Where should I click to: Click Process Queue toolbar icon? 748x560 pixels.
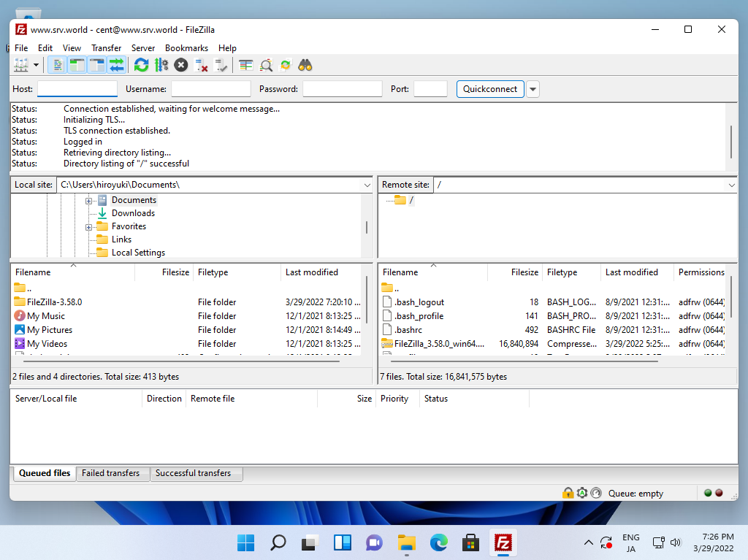pyautogui.click(x=161, y=66)
